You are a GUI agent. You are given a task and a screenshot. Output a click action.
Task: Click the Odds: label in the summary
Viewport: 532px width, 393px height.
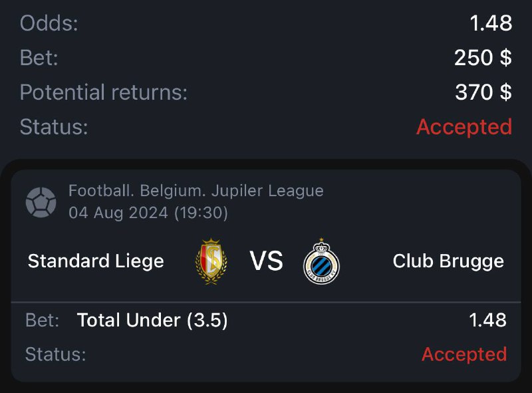click(49, 23)
